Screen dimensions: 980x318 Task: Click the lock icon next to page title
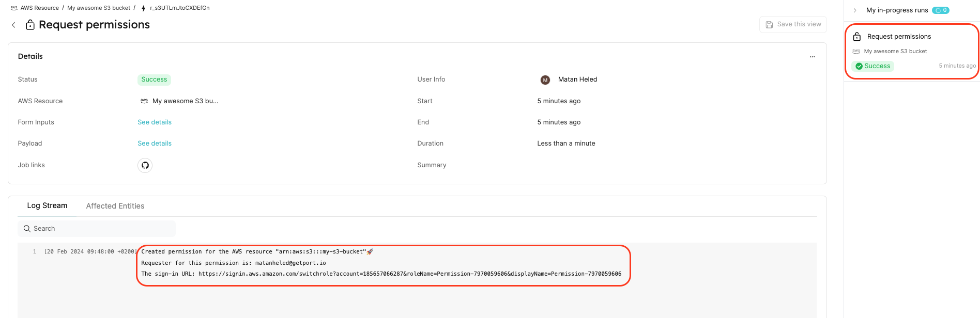point(30,25)
